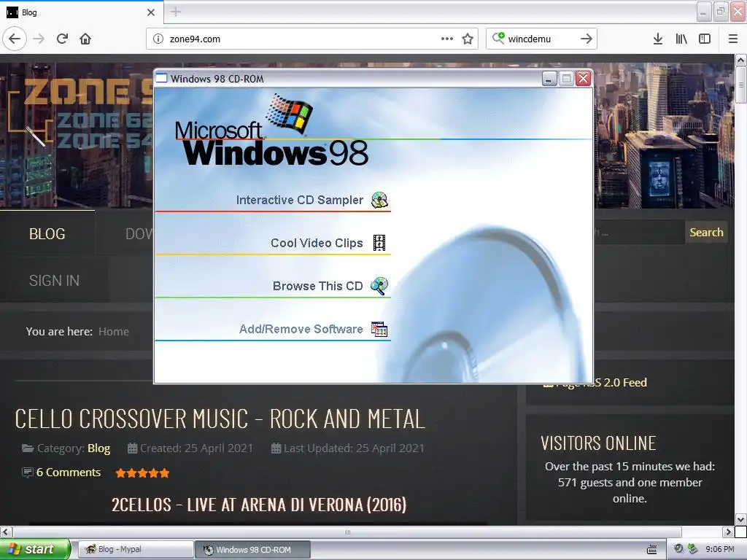
Task: Switch to Blog - Mypal taskbar button
Action: click(x=136, y=549)
